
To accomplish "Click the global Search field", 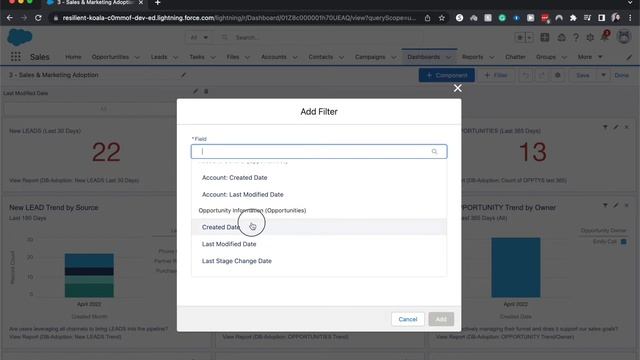I will (322, 38).
